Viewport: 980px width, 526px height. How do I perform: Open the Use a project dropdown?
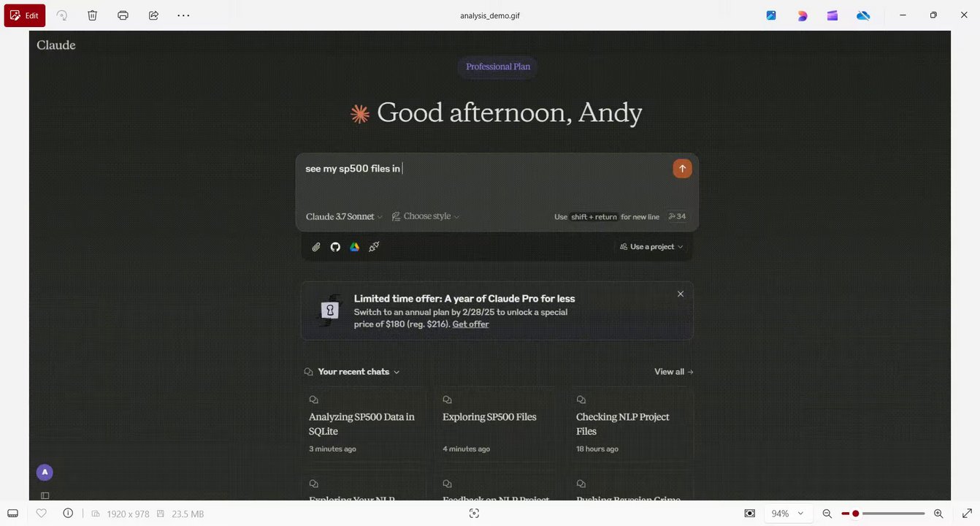click(651, 247)
